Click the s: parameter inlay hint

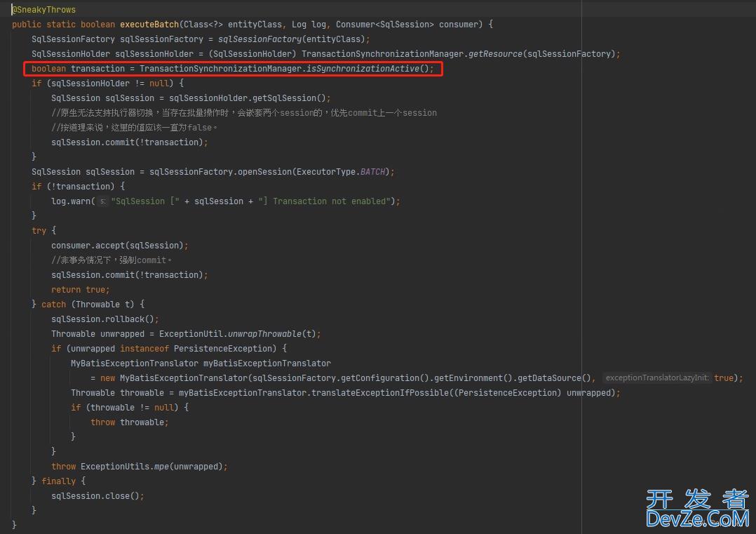[x=102, y=201]
